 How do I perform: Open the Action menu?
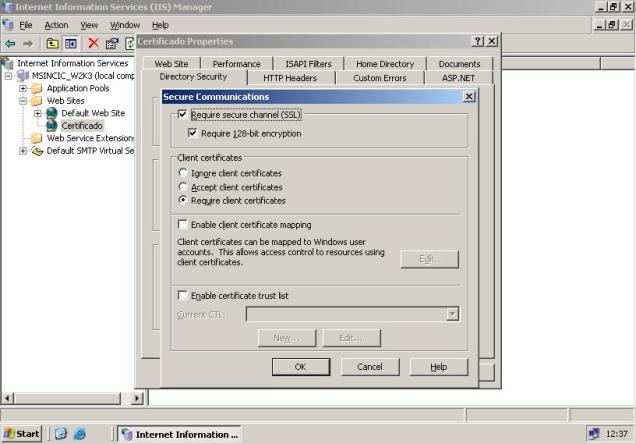(x=56, y=25)
